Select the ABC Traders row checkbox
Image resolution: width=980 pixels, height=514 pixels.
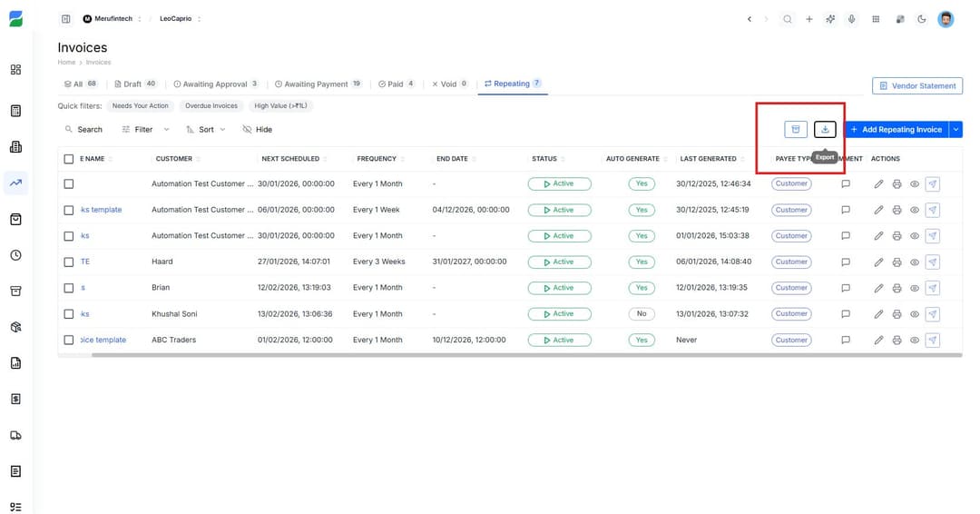(x=69, y=341)
